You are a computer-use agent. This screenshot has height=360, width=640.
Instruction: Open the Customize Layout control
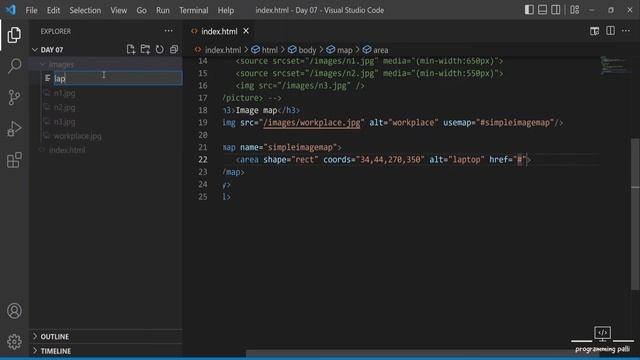tap(575, 10)
